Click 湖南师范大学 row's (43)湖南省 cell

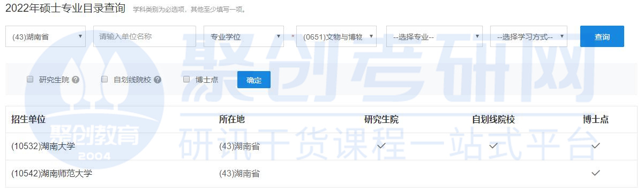pos(239,173)
